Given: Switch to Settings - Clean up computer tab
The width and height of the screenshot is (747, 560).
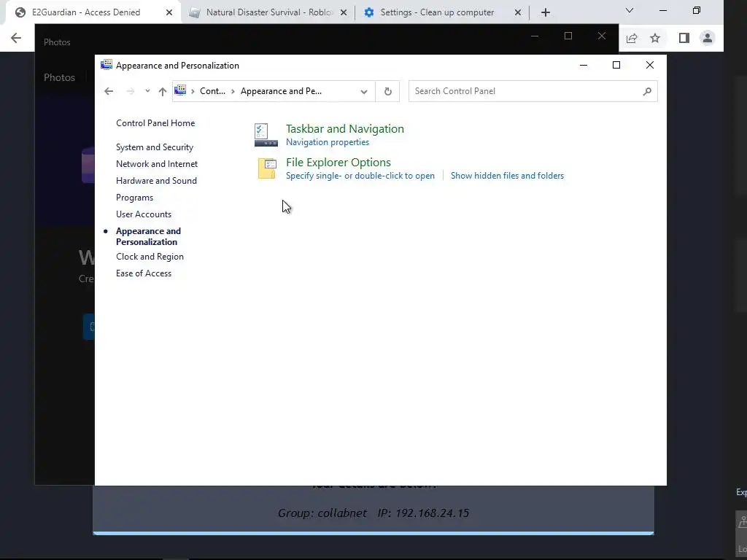Looking at the screenshot, I should click(x=437, y=12).
